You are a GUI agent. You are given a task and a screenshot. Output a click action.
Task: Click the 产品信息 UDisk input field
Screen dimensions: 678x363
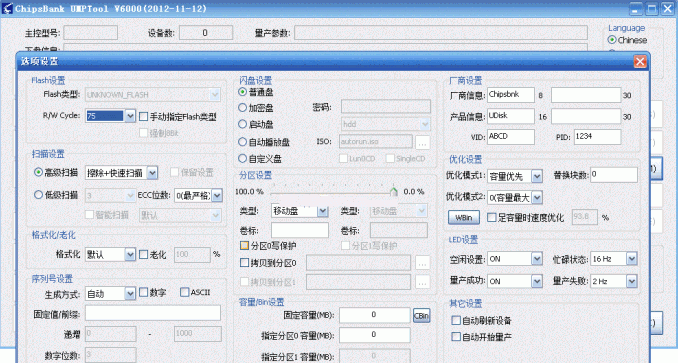(511, 116)
